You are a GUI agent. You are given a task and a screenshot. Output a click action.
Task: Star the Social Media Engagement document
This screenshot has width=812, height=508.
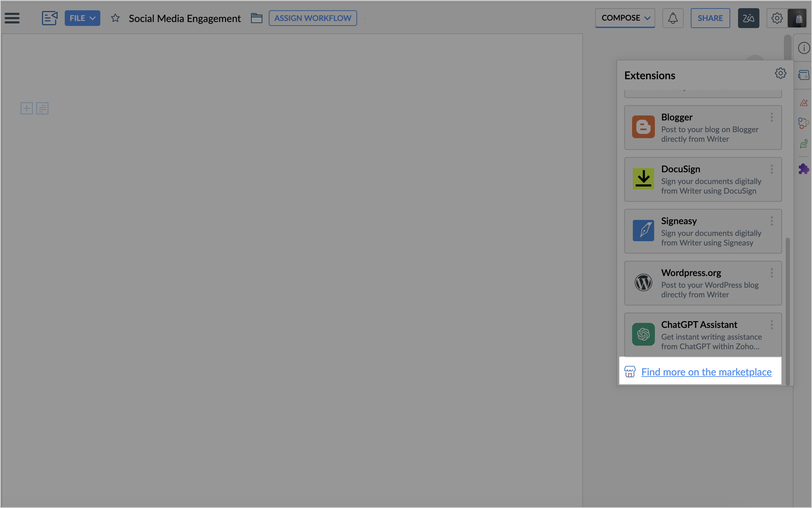(x=115, y=18)
